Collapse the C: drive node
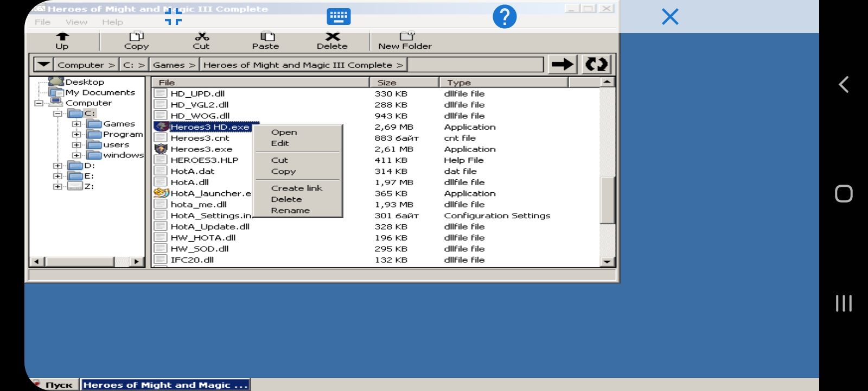The image size is (868, 391). tap(58, 113)
